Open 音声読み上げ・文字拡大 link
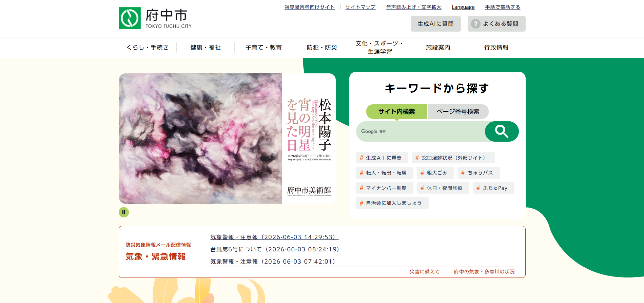The height and width of the screenshot is (303, 644). click(414, 7)
